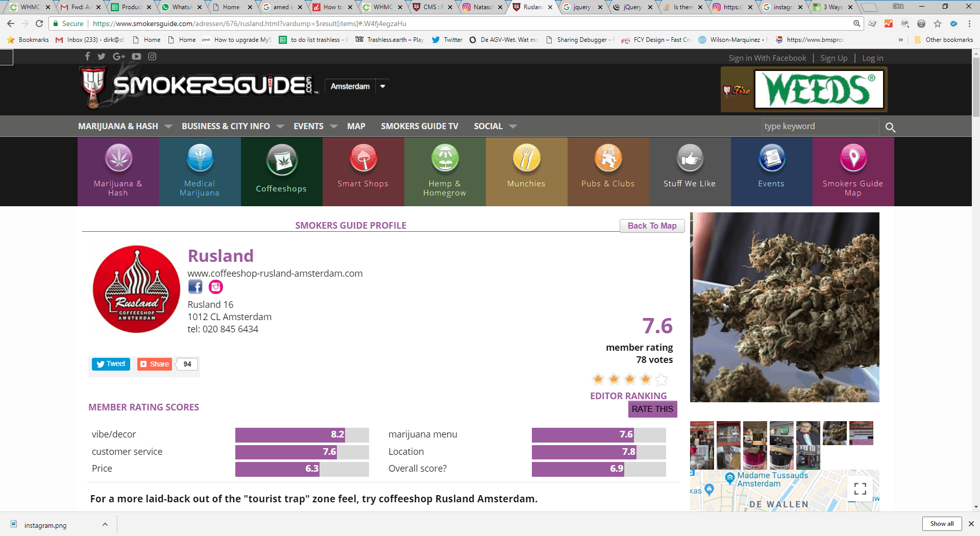Click the Rusland coffeeshop round logo

tap(136, 289)
